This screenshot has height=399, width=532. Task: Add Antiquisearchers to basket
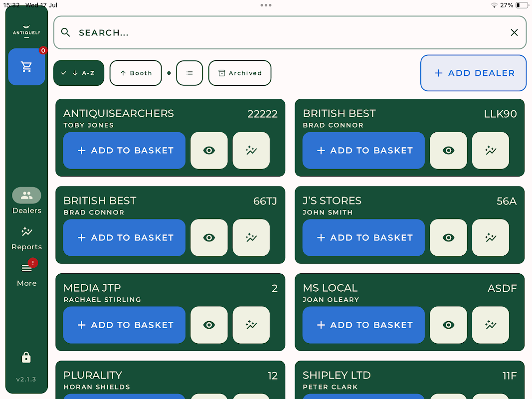[124, 150]
